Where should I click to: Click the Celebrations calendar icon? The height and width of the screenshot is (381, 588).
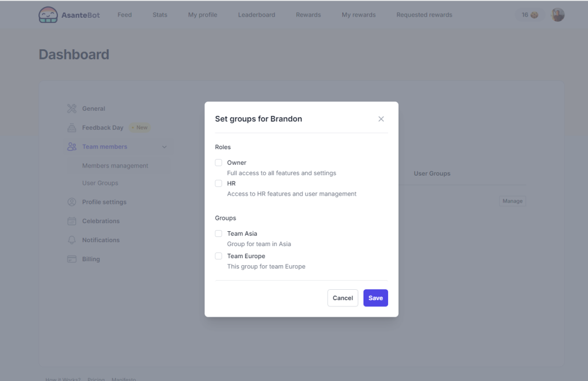[72, 221]
